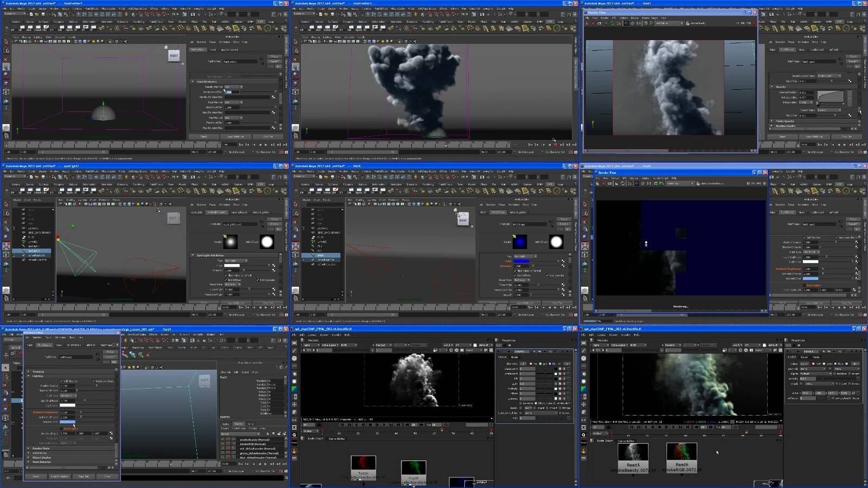Toggle Illuminates by Default in Spot Light Attributes
The image size is (868, 488).
225,275
